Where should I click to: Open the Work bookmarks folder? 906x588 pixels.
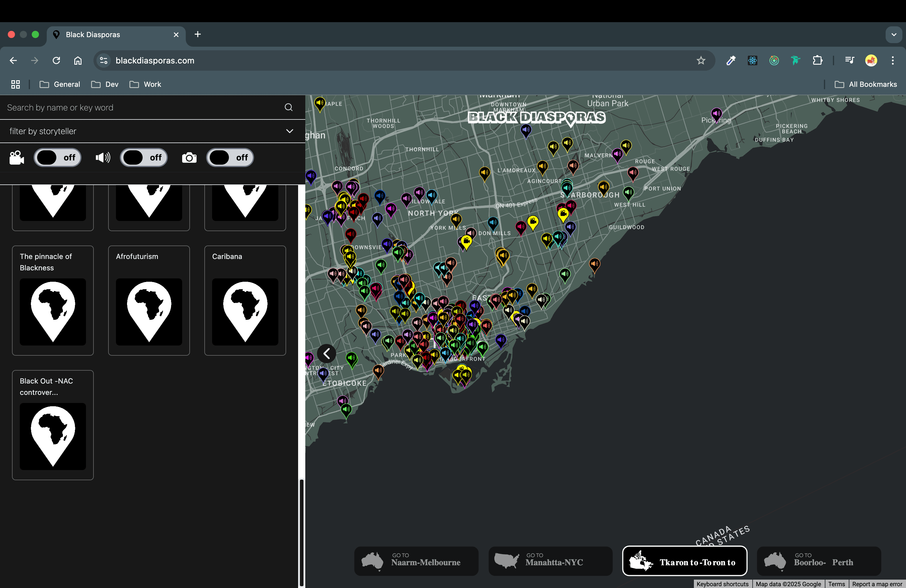coord(145,84)
